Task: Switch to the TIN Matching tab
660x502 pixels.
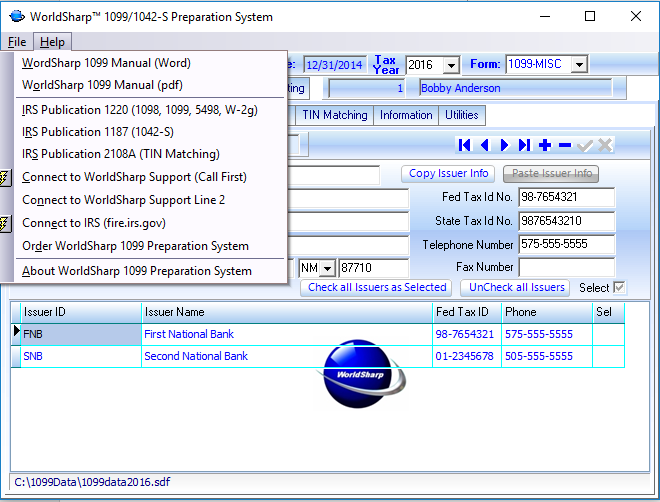Action: point(335,115)
